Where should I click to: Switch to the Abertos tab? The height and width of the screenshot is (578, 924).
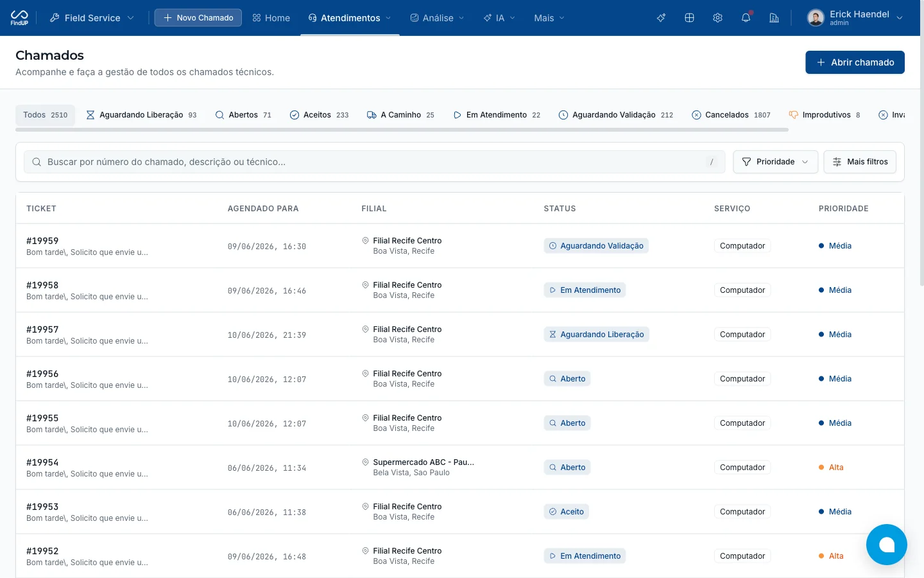(243, 115)
